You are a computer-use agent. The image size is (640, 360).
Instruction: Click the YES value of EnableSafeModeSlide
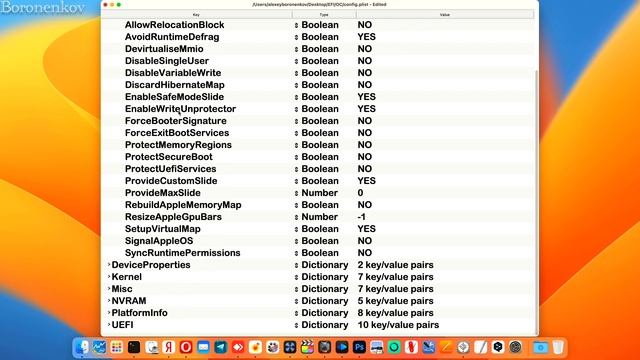click(x=367, y=97)
